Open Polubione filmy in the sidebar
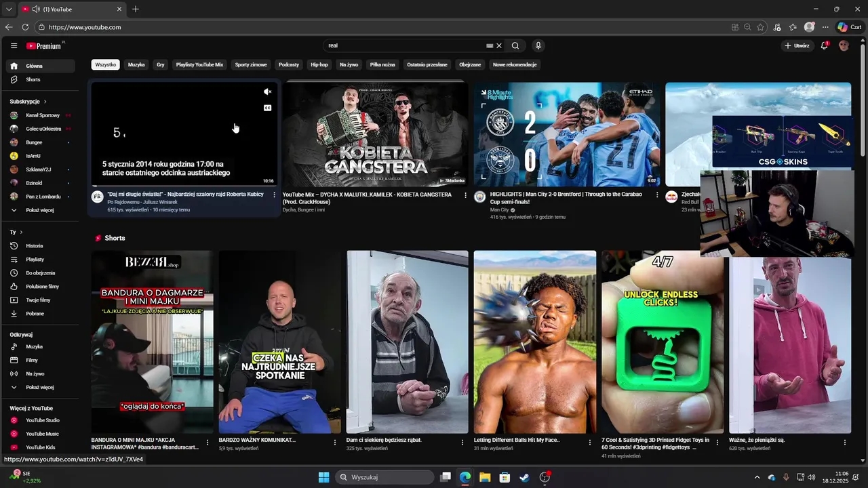This screenshot has width=868, height=488. tap(42, 286)
